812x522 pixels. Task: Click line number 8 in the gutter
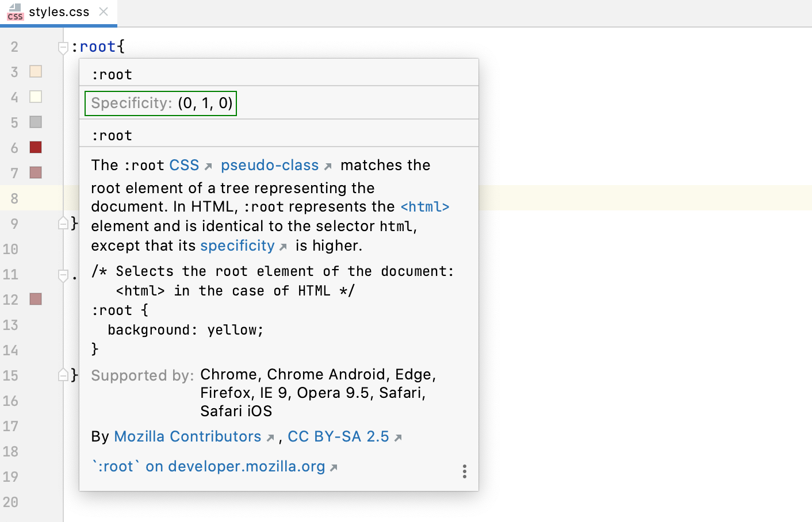coord(14,198)
